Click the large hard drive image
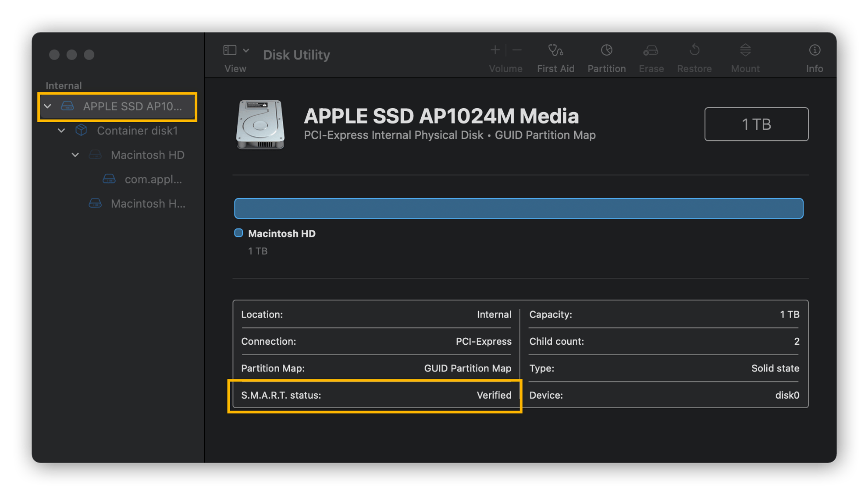868x495 pixels. point(260,124)
